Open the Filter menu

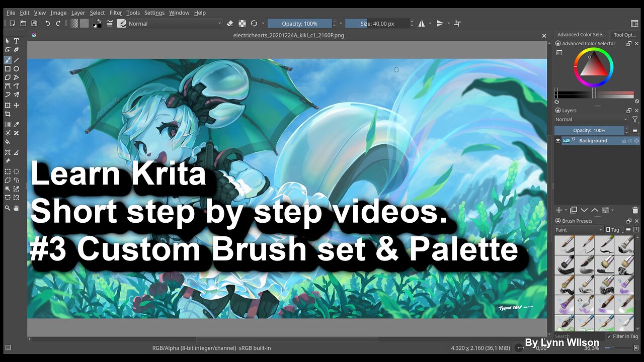click(x=116, y=13)
